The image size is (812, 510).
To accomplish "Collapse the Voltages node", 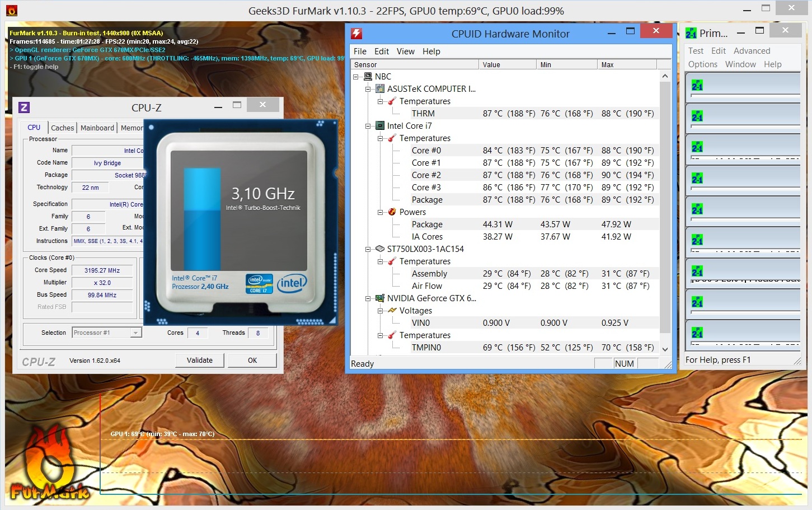I will pos(380,311).
